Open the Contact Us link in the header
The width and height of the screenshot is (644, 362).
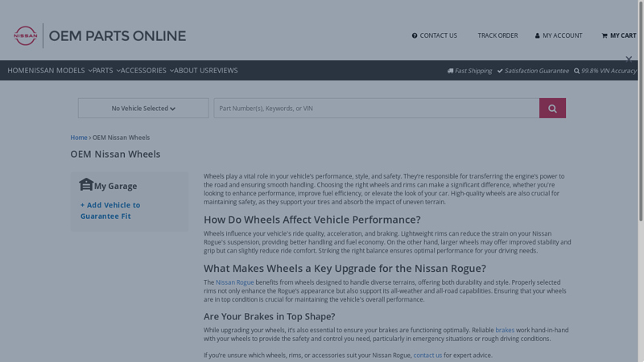coord(435,35)
